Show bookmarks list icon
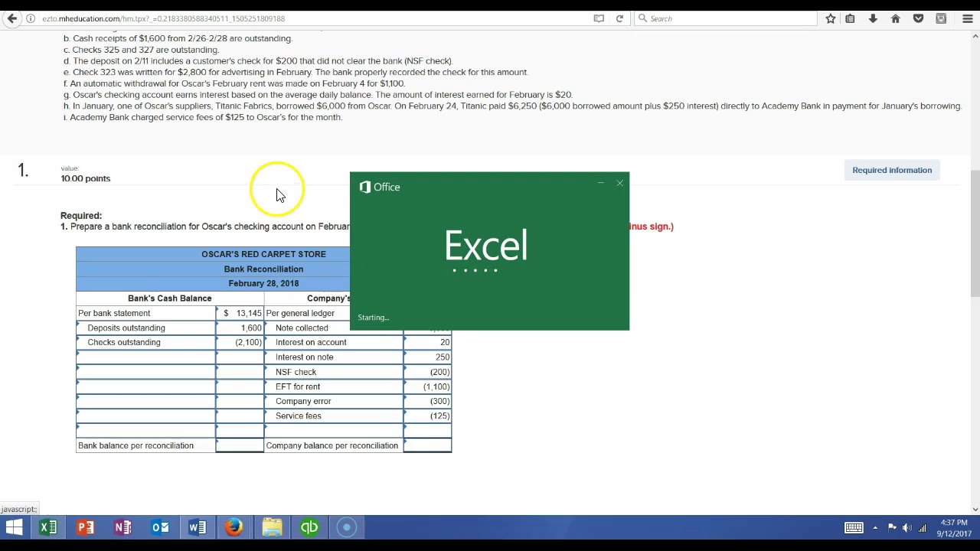Viewport: 980px width, 551px height. click(x=850, y=18)
